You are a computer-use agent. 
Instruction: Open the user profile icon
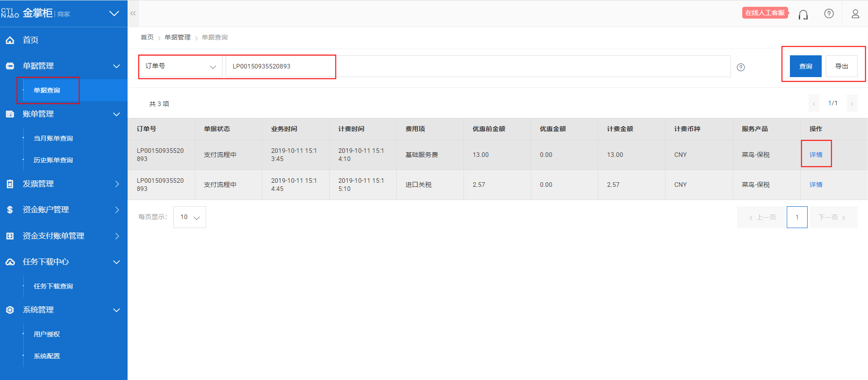[x=855, y=14]
